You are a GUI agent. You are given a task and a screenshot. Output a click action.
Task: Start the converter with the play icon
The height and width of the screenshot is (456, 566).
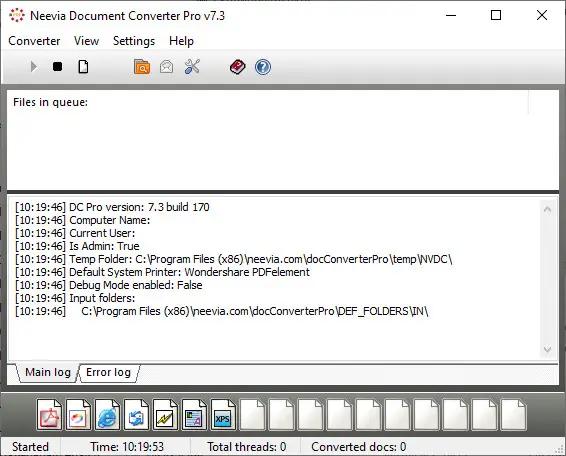(x=34, y=67)
